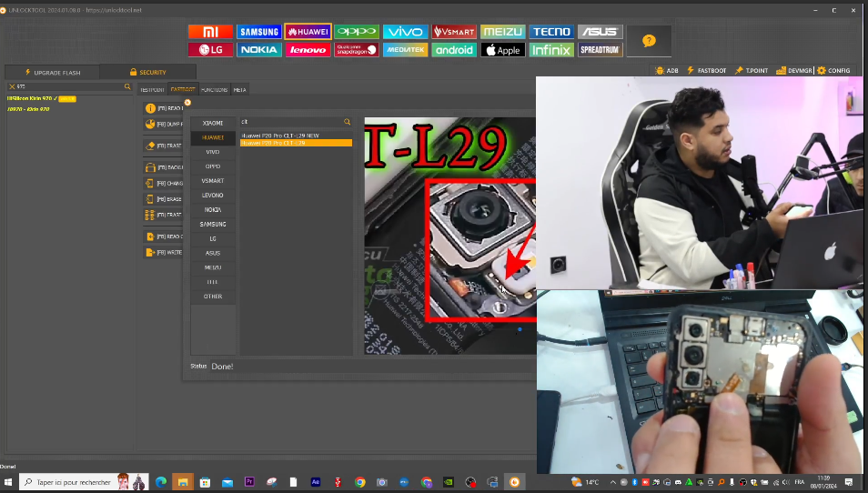Select the Samsung brand logo
868x493 pixels.
pos(259,32)
